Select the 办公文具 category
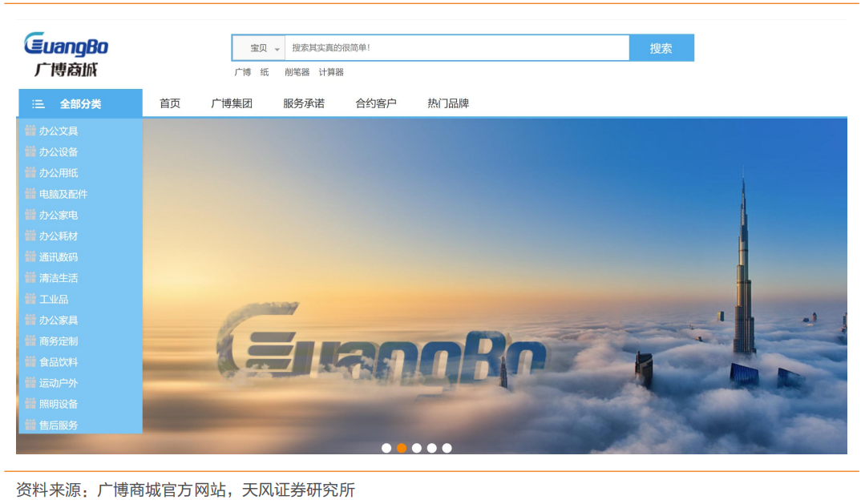This screenshot has width=865, height=504. [x=59, y=131]
